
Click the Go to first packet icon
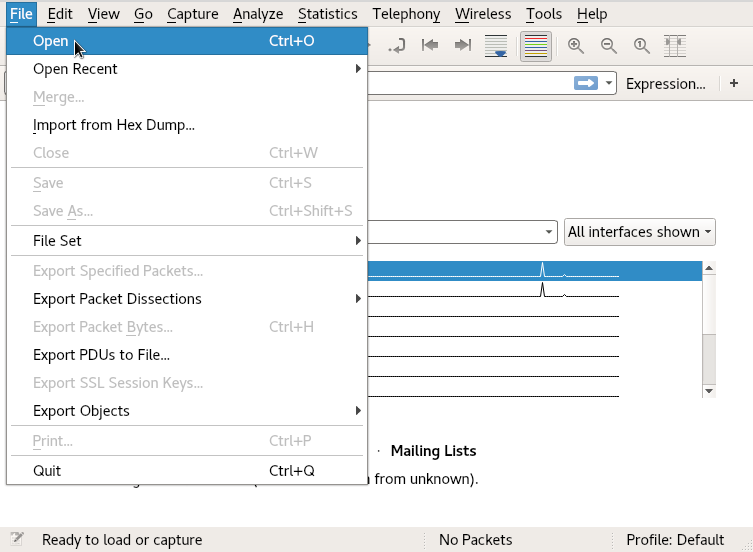[x=430, y=46]
